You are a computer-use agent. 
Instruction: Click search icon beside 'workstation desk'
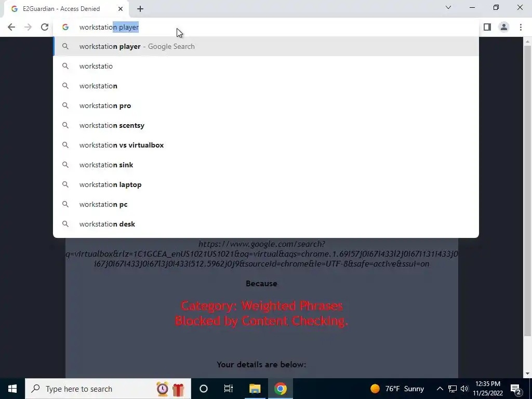(x=65, y=224)
